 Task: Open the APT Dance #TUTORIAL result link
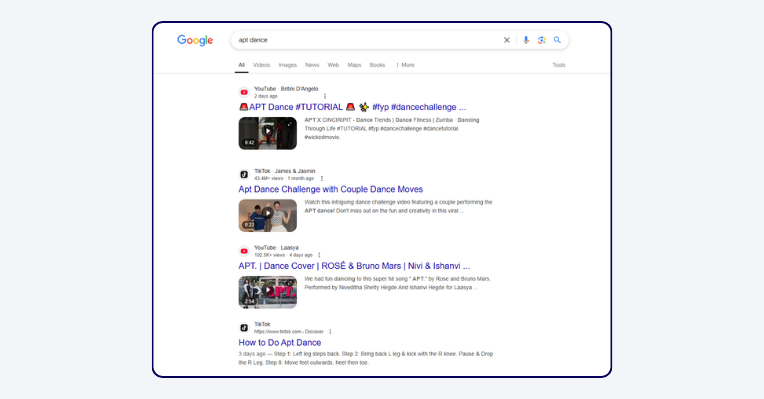point(352,107)
